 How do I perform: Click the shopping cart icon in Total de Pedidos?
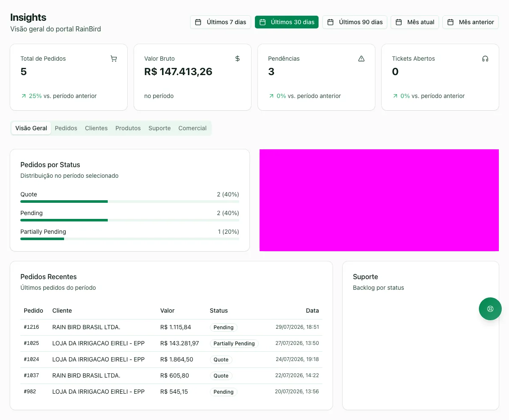[114, 59]
